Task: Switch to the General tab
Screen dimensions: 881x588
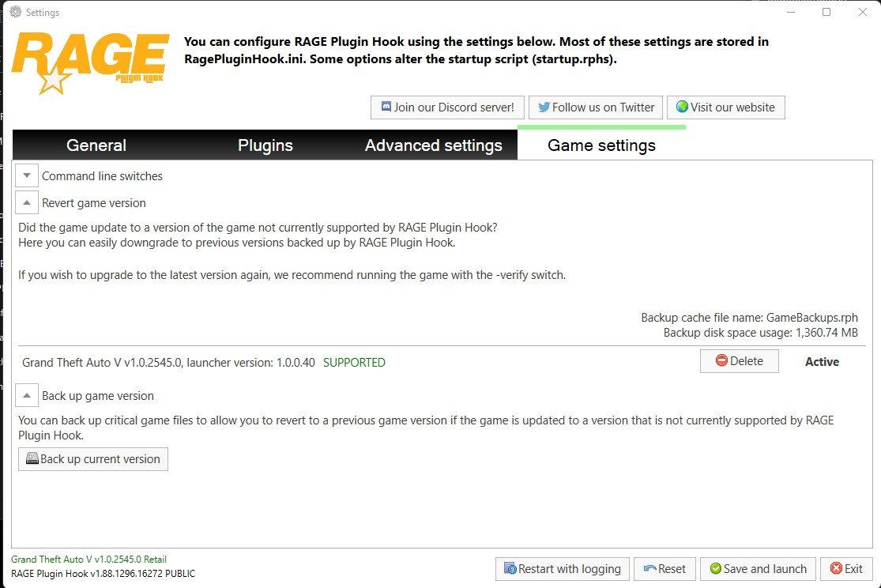Action: click(96, 145)
